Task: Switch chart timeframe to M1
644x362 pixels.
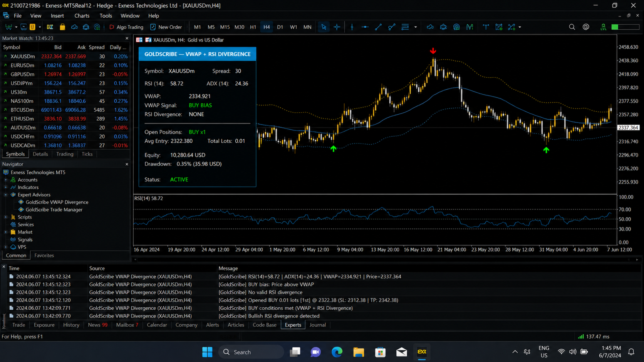Action: point(197,27)
